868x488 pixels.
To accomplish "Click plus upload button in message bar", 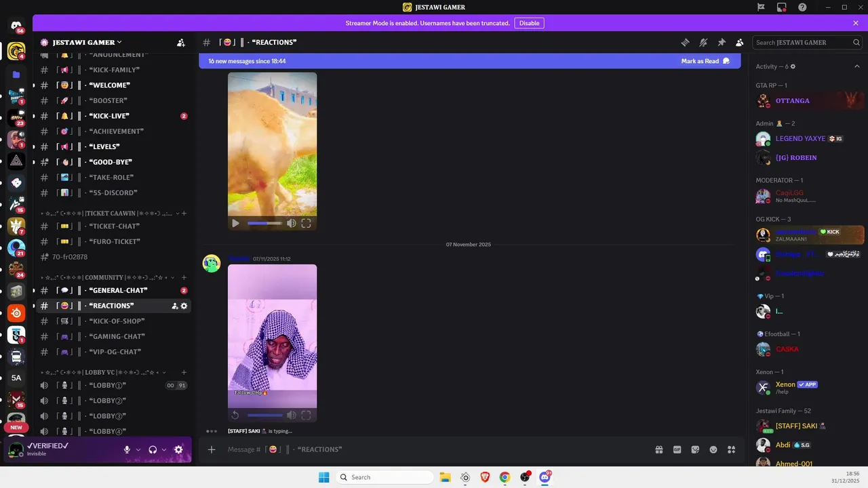I will 212,449.
